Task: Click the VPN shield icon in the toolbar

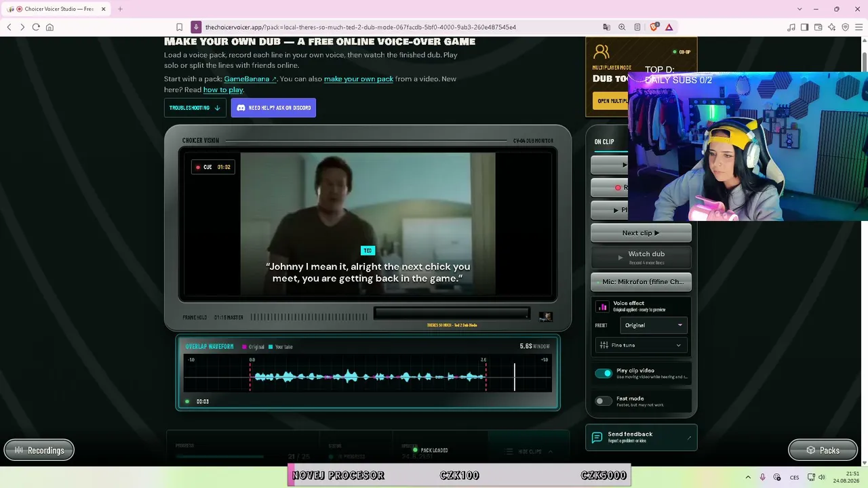Action: pyautogui.click(x=846, y=27)
